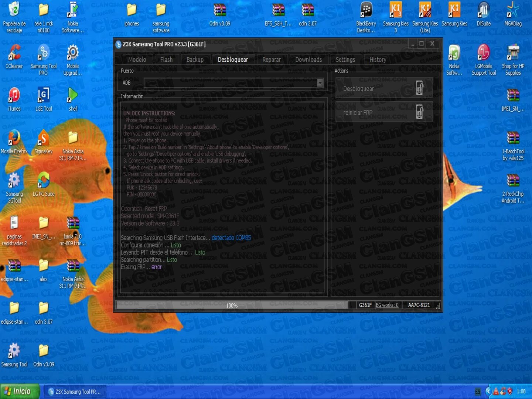
Task: Open the shell shortcut icon
Action: [x=73, y=100]
